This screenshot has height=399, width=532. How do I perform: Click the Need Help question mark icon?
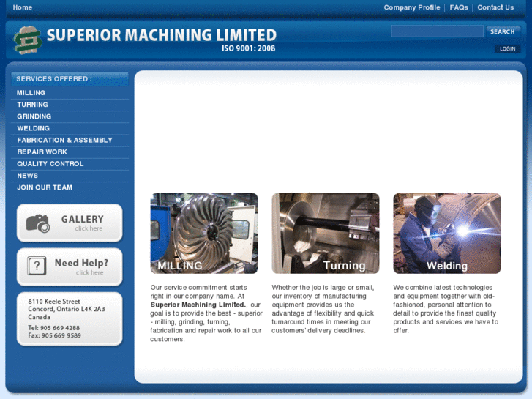pos(37,266)
